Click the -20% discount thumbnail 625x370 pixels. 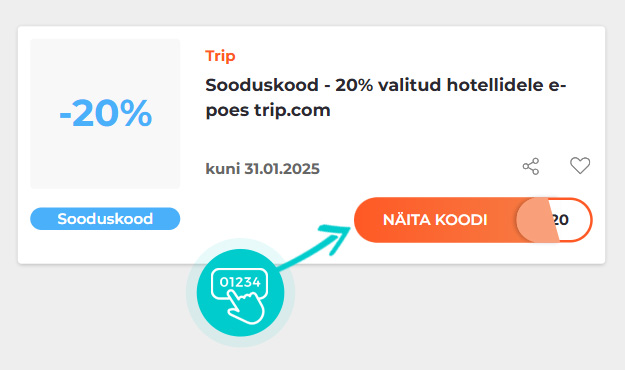click(x=105, y=114)
